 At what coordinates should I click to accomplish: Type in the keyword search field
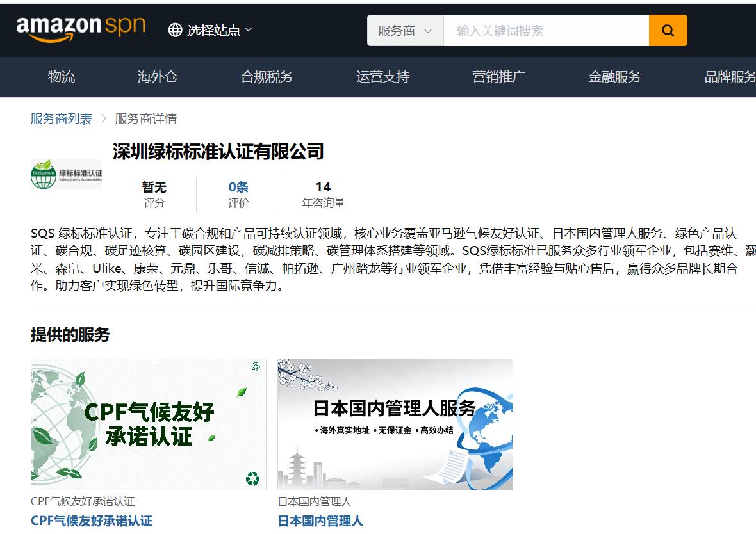click(546, 31)
